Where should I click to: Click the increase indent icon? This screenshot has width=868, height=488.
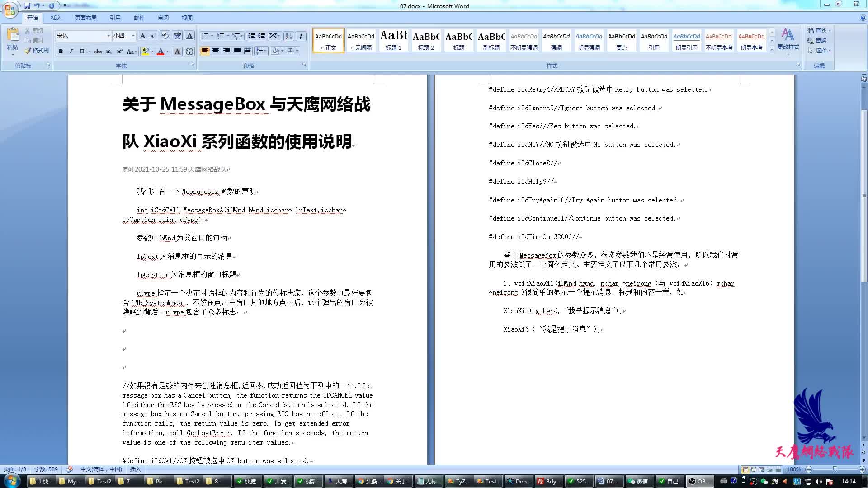pos(262,36)
